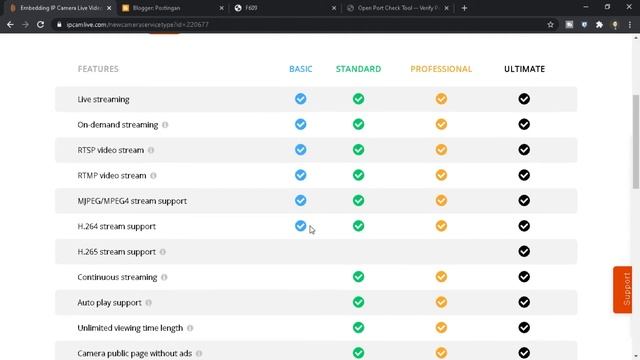The height and width of the screenshot is (360, 640).
Task: Click the browser back arrow
Action: pos(10,24)
